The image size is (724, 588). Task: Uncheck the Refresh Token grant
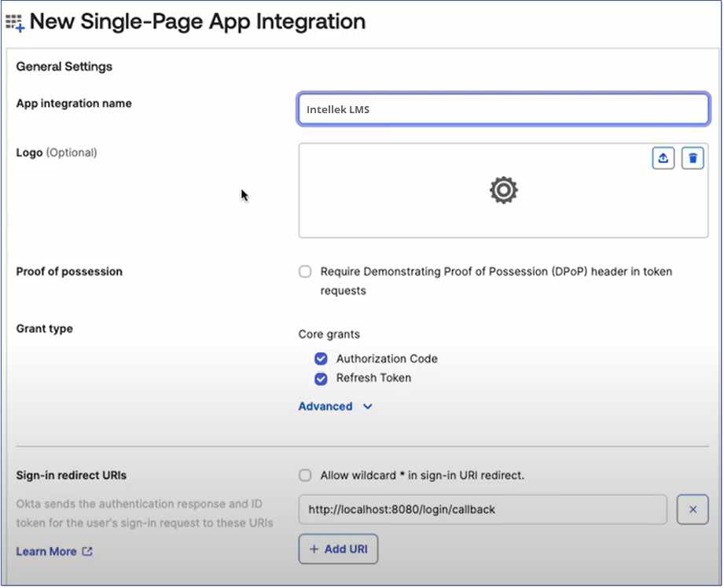321,378
